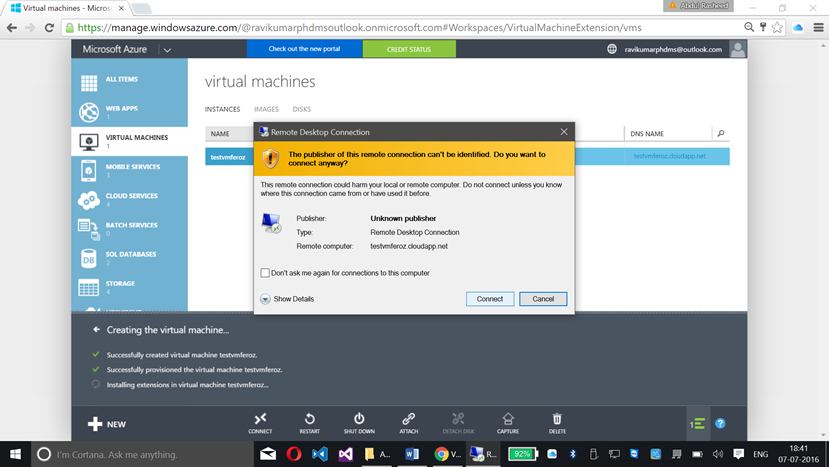The height and width of the screenshot is (467, 829).
Task: Collapse the Creating the virtual machine panel arrow
Action: tap(96, 329)
